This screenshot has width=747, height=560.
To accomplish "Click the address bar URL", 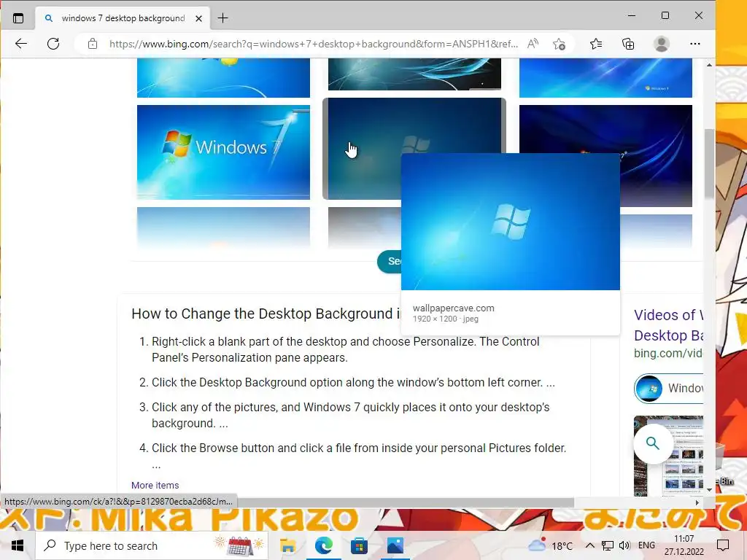I will [x=314, y=44].
